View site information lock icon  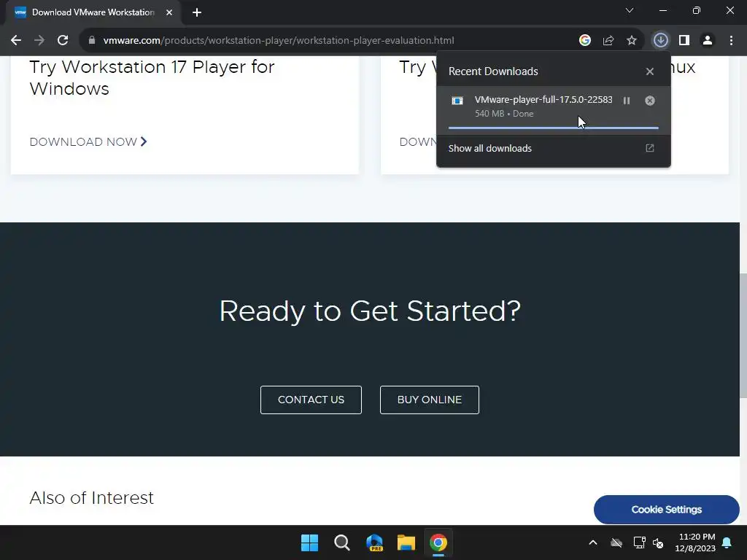[92, 41]
